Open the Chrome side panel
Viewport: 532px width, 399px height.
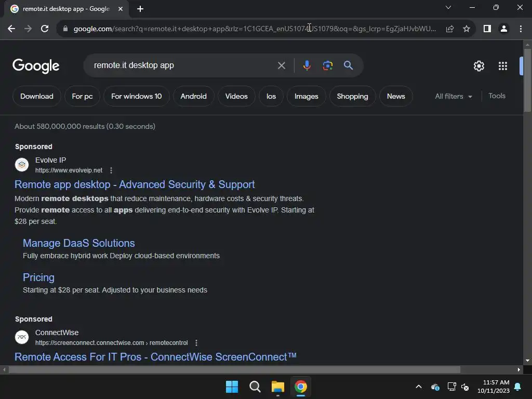click(x=487, y=29)
